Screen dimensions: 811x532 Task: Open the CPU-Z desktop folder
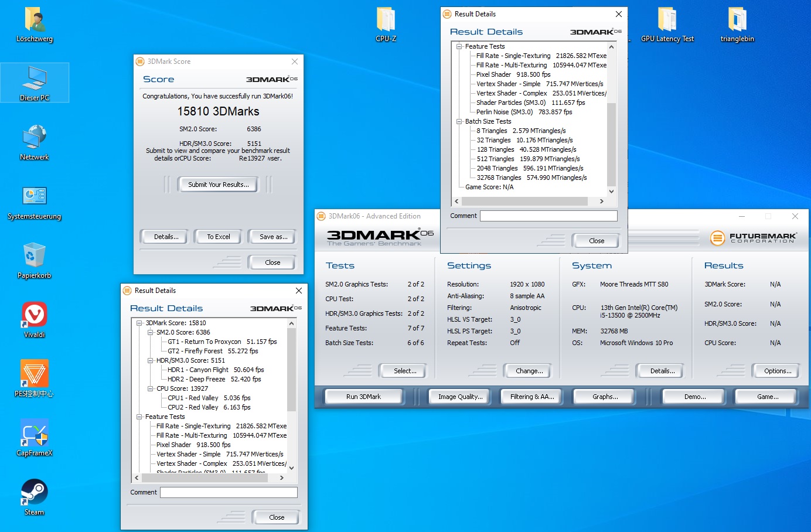pyautogui.click(x=386, y=25)
